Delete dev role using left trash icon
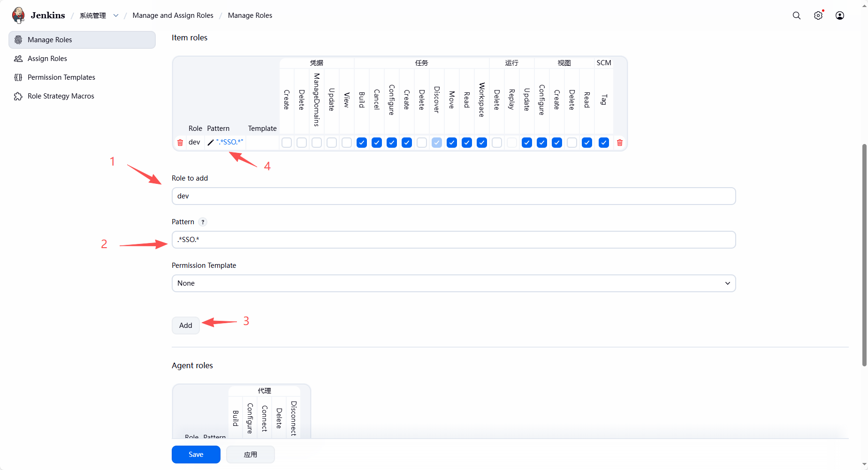Viewport: 868px width, 470px height. click(180, 143)
